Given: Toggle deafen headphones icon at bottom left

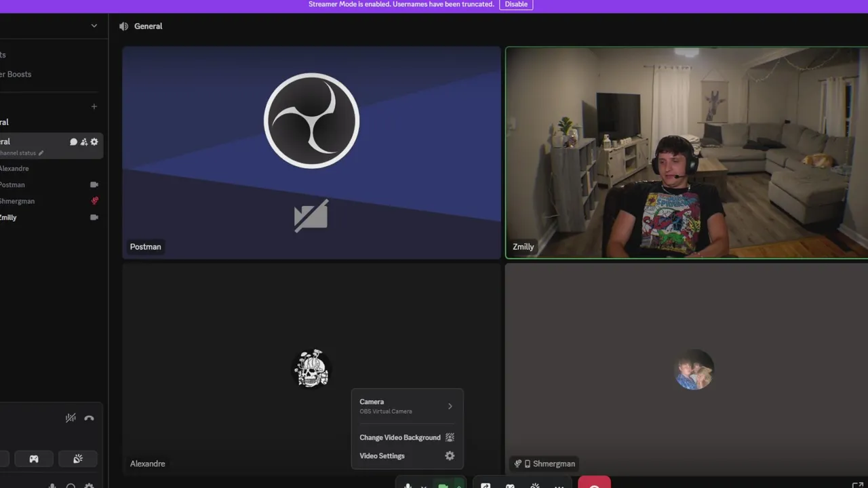Looking at the screenshot, I should [71, 485].
